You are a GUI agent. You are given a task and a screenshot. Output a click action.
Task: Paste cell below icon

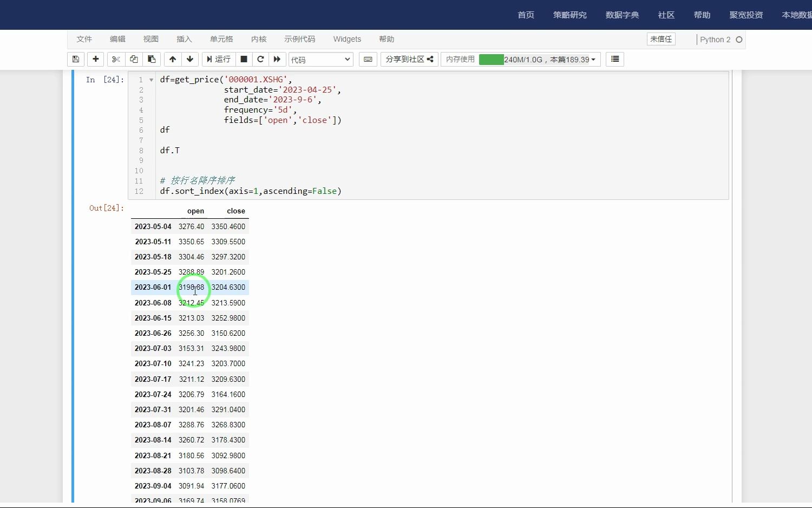point(152,59)
